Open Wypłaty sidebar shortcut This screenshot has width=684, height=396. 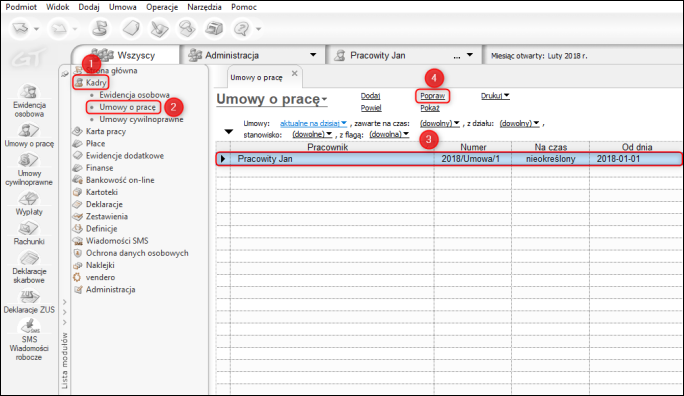tap(29, 204)
